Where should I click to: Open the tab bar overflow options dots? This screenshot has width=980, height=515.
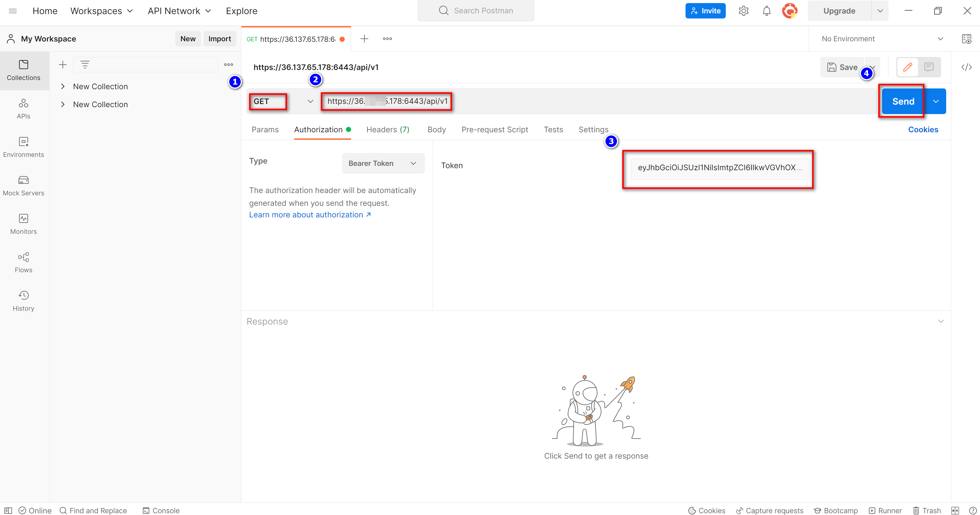point(387,39)
